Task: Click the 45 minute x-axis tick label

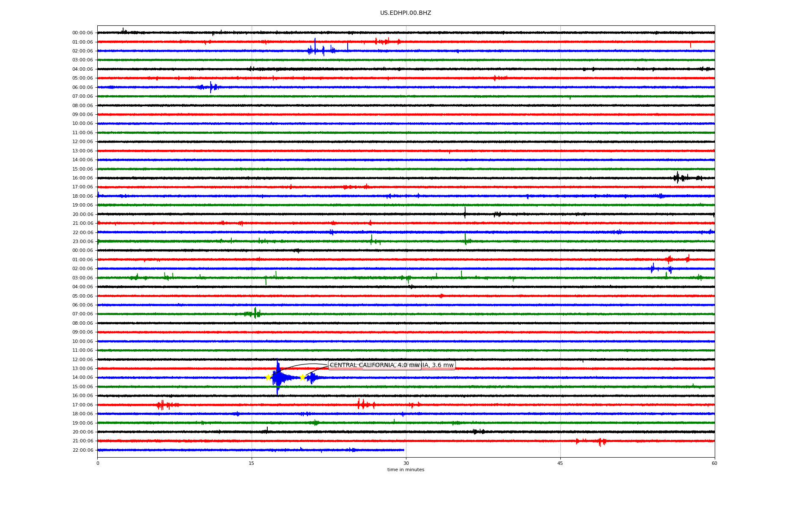Action: pos(560,463)
